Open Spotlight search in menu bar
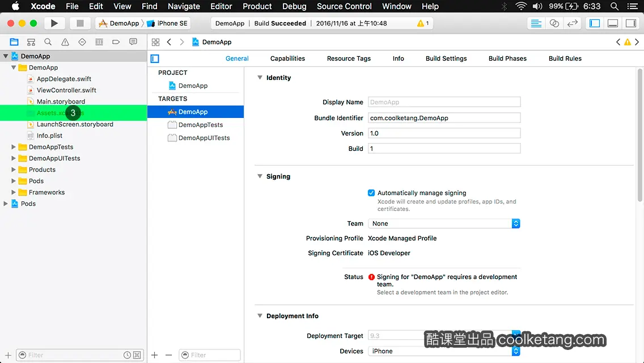 click(x=615, y=6)
